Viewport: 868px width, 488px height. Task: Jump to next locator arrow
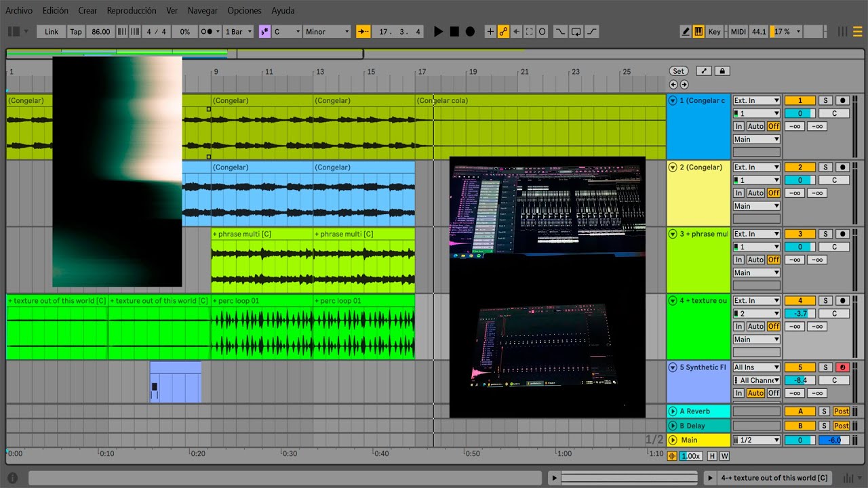[x=684, y=85]
